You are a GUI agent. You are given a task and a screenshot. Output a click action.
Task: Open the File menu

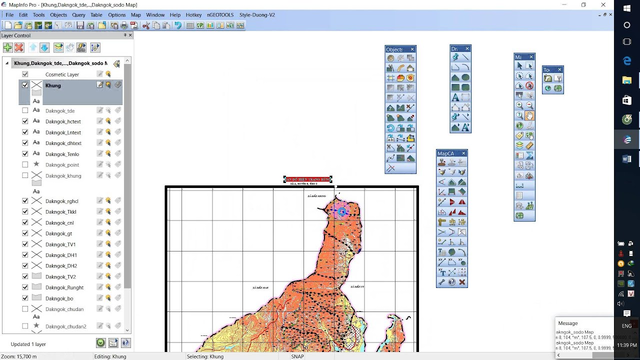[x=9, y=15]
